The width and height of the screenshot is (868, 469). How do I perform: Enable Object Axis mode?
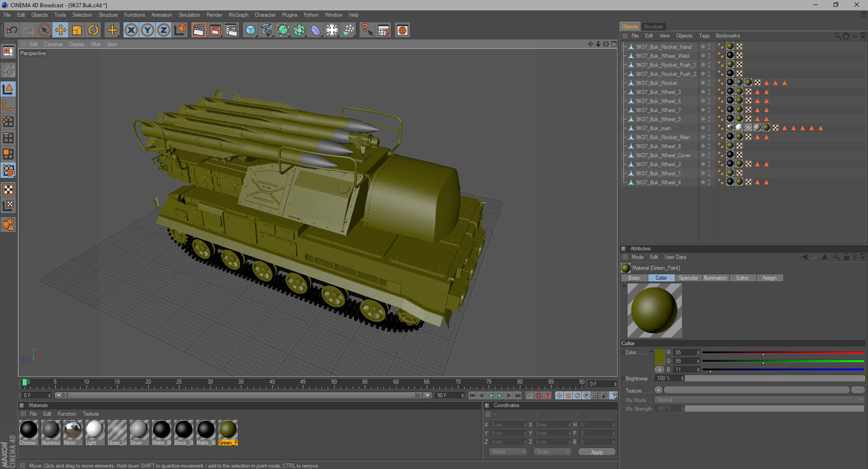[8, 105]
